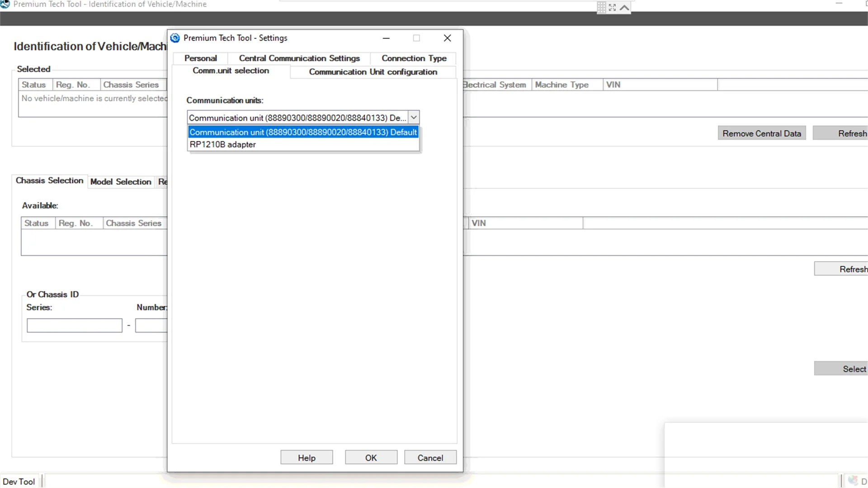The width and height of the screenshot is (868, 488).
Task: Switch to Central Communication Settings tab
Action: (299, 58)
